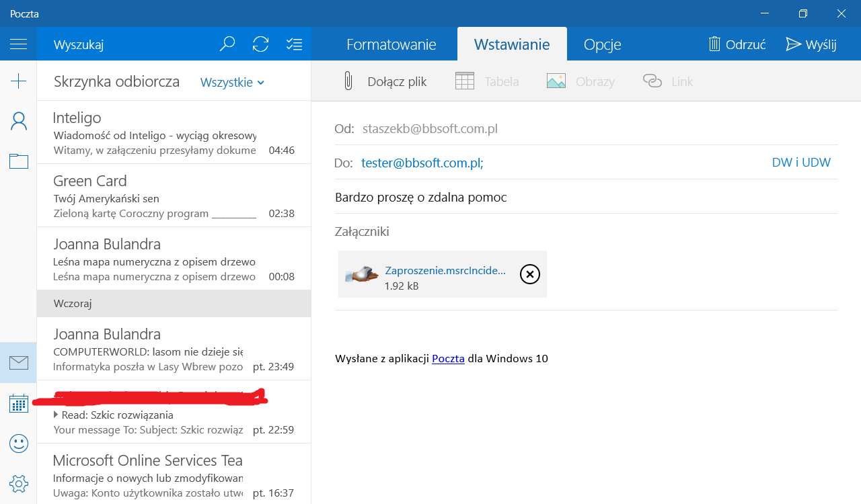Create new mail with plus icon
Viewport: 861px width, 504px height.
tap(18, 81)
